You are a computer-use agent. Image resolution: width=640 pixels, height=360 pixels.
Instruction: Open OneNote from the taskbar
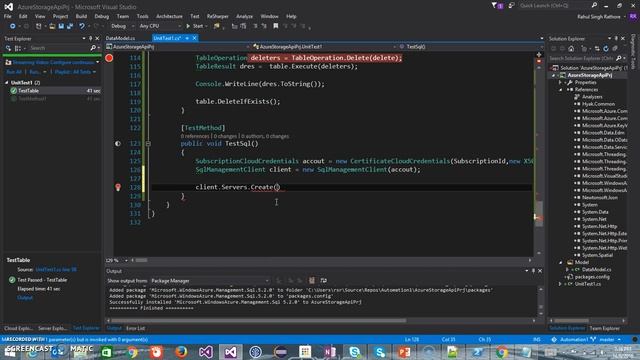click(x=330, y=352)
